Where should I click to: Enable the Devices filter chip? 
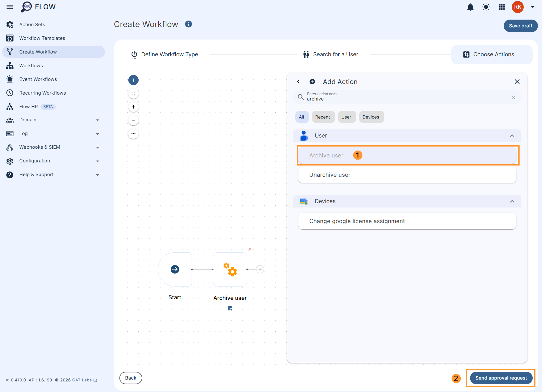(371, 117)
